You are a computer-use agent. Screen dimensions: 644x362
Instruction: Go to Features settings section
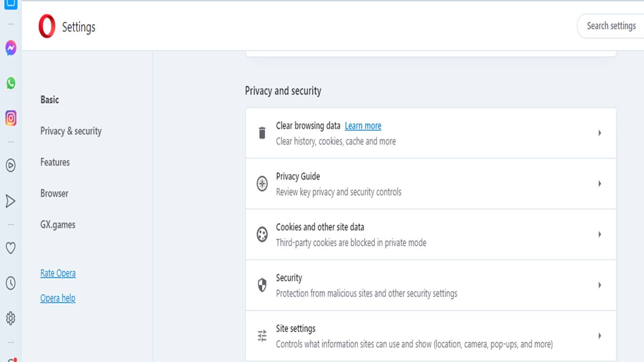click(55, 162)
